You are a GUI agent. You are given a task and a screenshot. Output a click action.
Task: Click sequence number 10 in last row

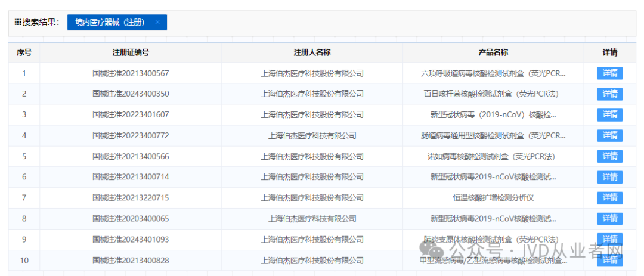coord(24,261)
